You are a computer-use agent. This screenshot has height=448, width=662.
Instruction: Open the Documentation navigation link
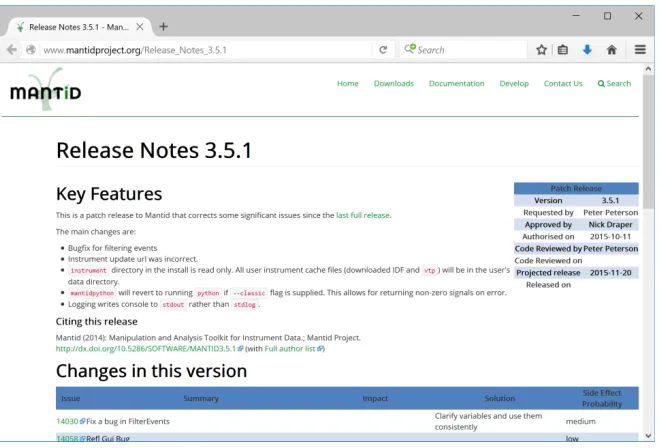(456, 84)
